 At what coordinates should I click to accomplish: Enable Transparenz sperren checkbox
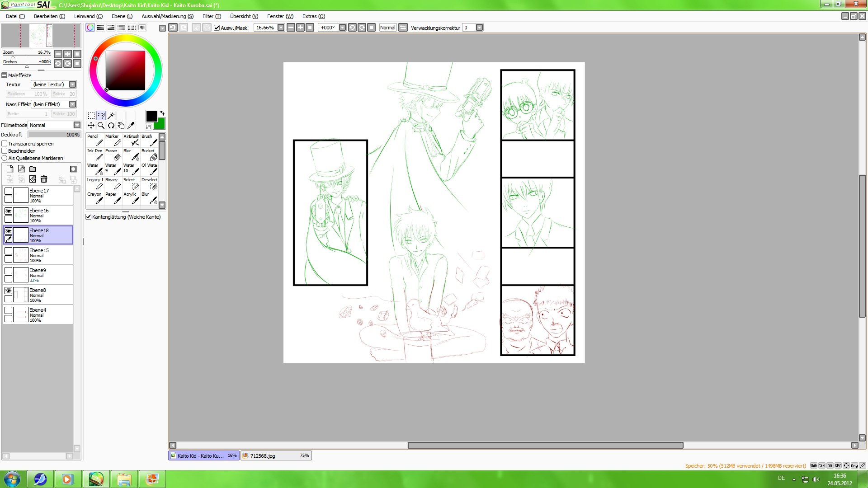(5, 144)
